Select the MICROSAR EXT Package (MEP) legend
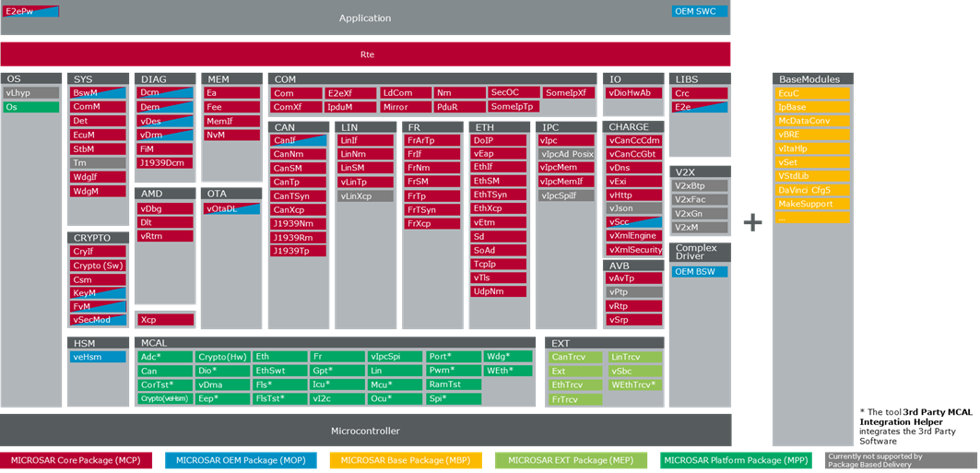Image resolution: width=980 pixels, height=473 pixels. tap(570, 461)
